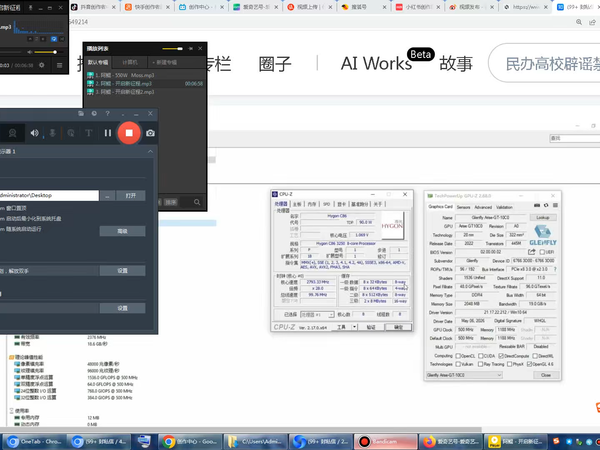The image size is (600, 450).
Task: Open OneTab Chrome window from taskbar
Action: click(33, 442)
